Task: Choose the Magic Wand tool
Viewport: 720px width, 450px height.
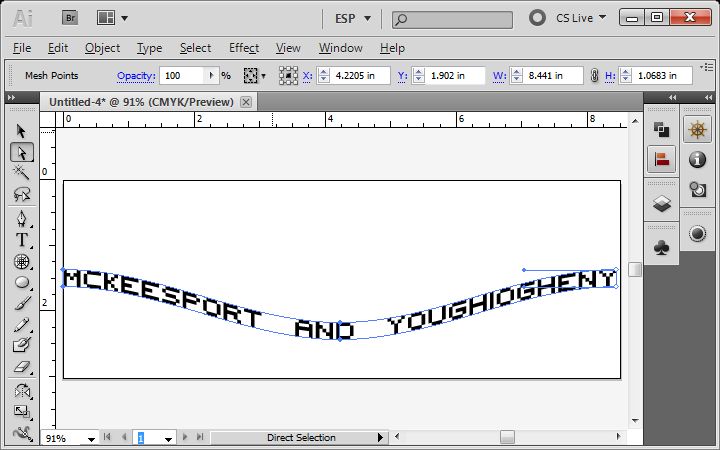Action: coord(21,172)
